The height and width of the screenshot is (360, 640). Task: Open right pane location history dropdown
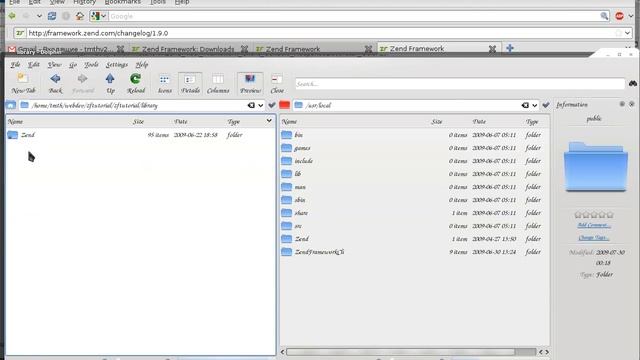[x=534, y=105]
